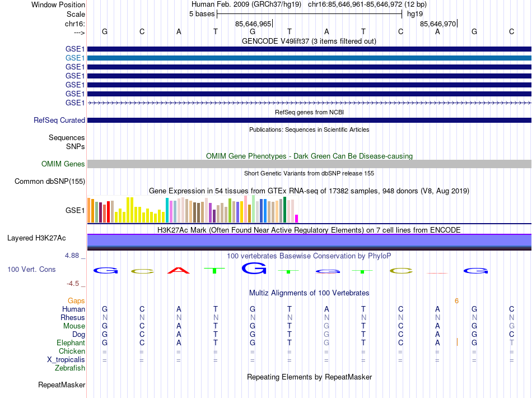Click the GSE1 label beside the arrowed intron line

(75, 103)
